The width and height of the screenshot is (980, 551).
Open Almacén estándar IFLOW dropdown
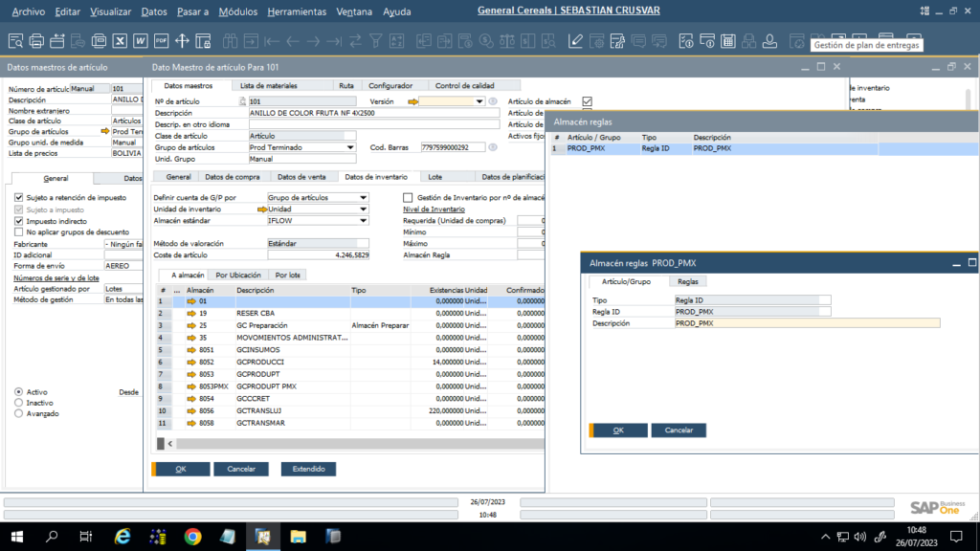[363, 221]
